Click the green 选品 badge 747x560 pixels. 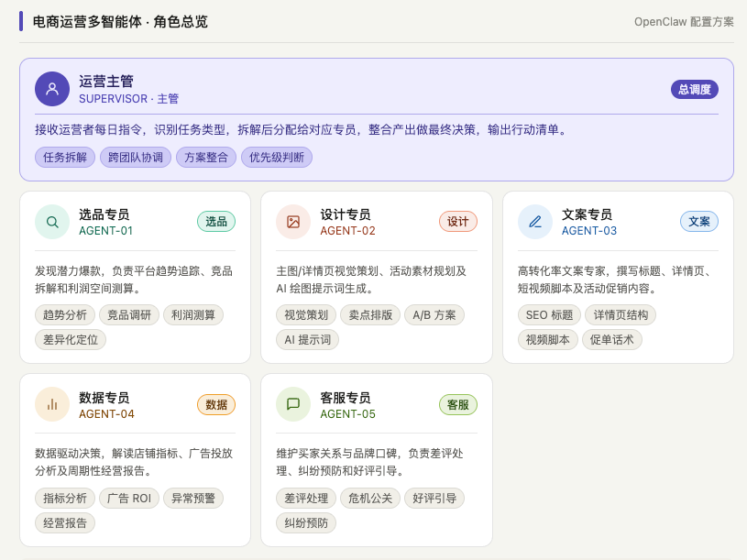[216, 222]
